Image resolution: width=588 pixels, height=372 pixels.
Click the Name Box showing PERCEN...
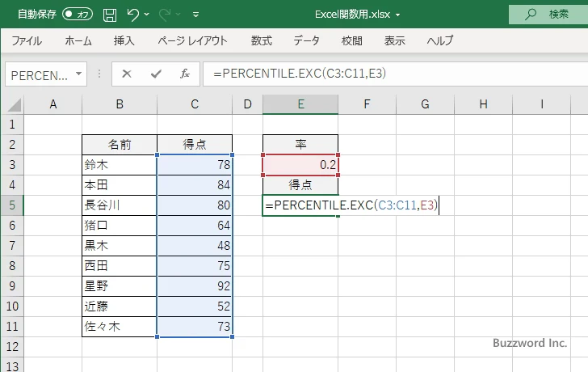click(x=40, y=75)
